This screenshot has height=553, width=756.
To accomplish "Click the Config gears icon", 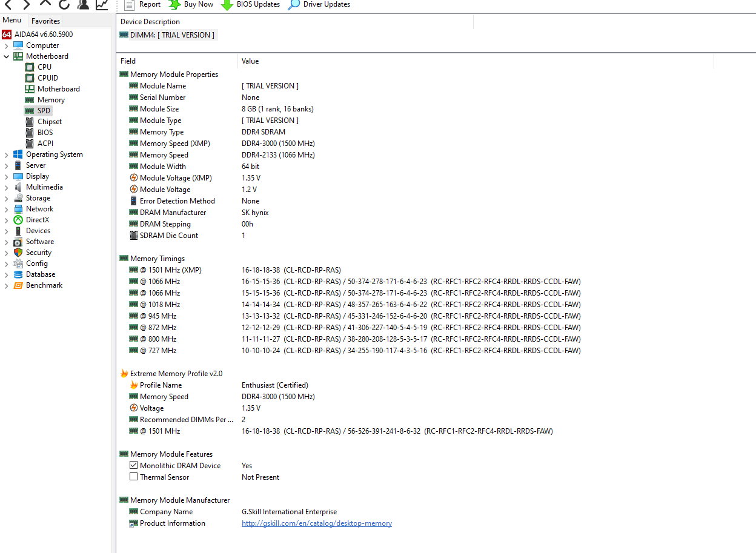I will [18, 263].
